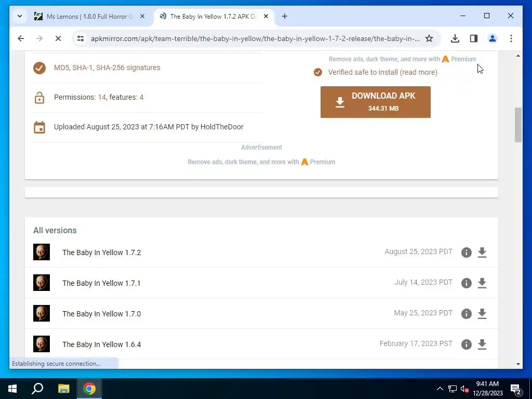This screenshot has height=399, width=532.
Task: Go forward in browser history
Action: tap(39, 38)
